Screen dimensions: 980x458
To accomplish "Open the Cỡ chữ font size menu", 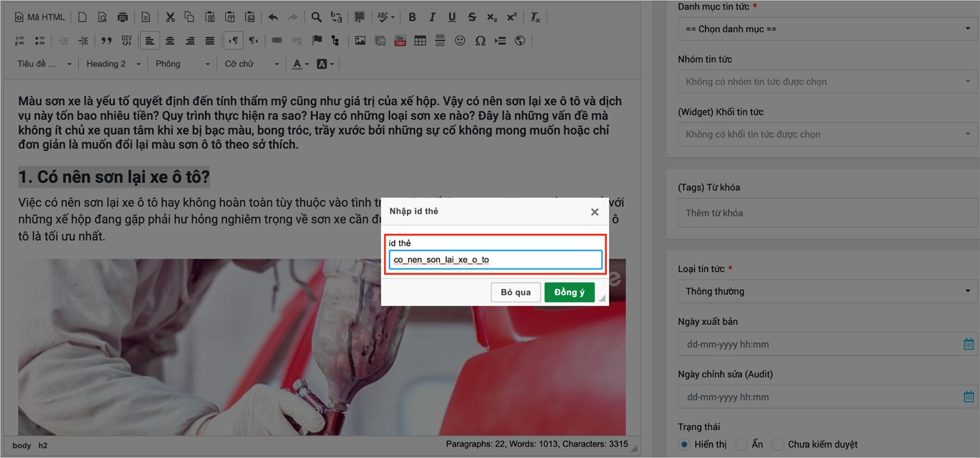I will (x=251, y=64).
